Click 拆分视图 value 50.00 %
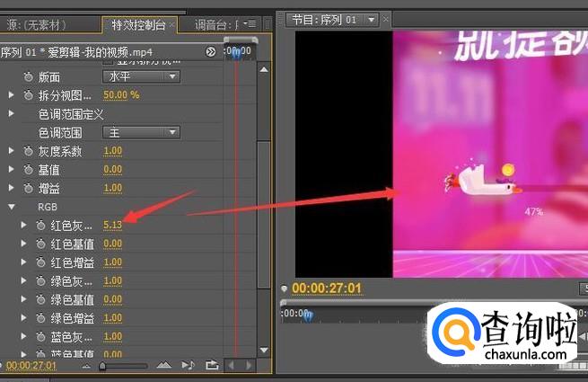 (x=121, y=95)
